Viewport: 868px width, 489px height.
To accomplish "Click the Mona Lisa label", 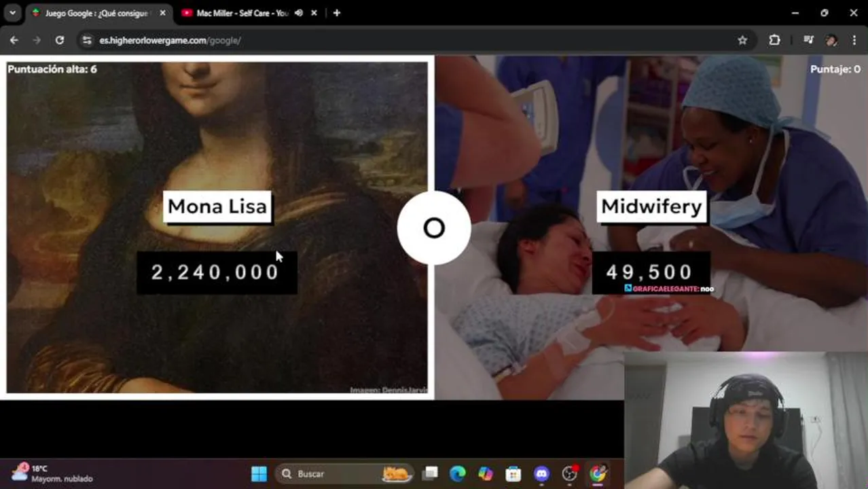I will [x=217, y=206].
